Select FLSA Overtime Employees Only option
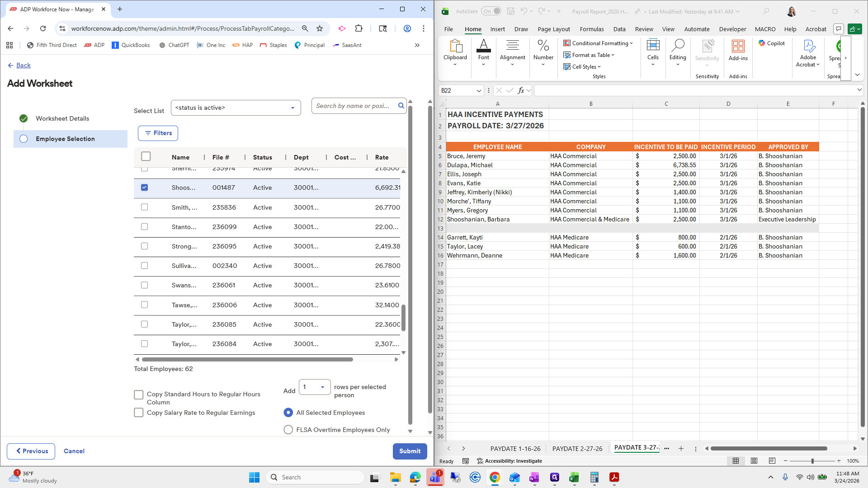This screenshot has width=868, height=488. [x=288, y=430]
